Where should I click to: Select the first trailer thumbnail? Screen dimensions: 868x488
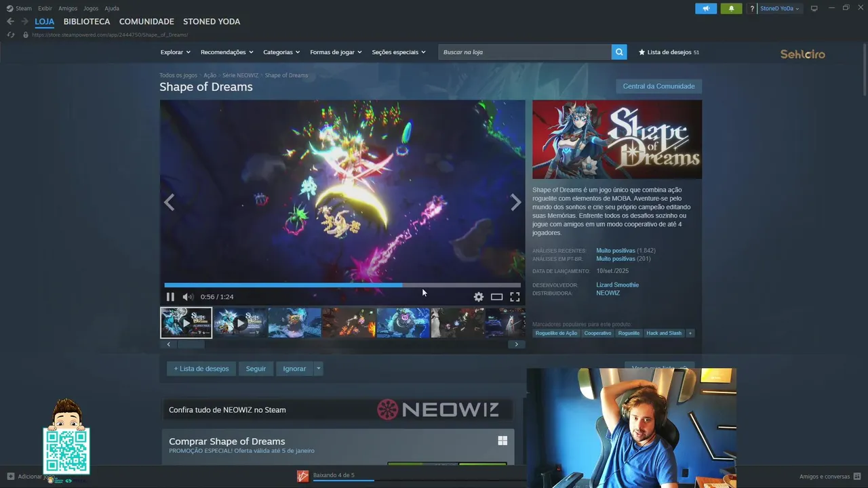(186, 323)
